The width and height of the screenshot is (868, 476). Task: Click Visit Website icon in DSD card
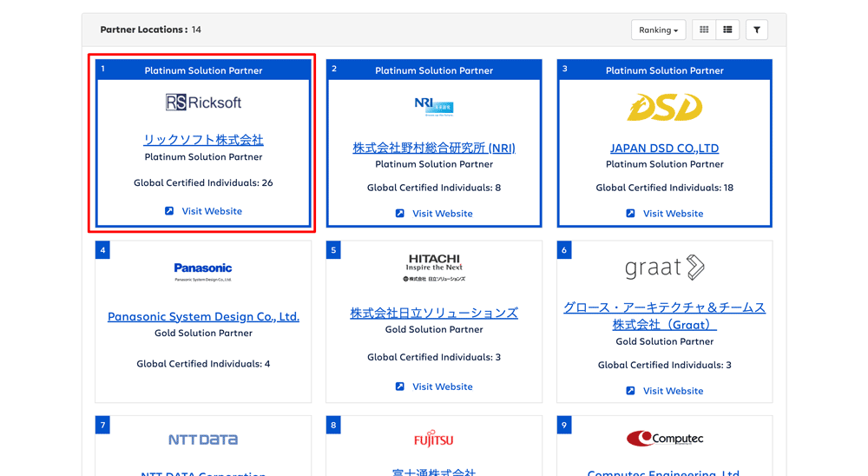click(x=630, y=214)
